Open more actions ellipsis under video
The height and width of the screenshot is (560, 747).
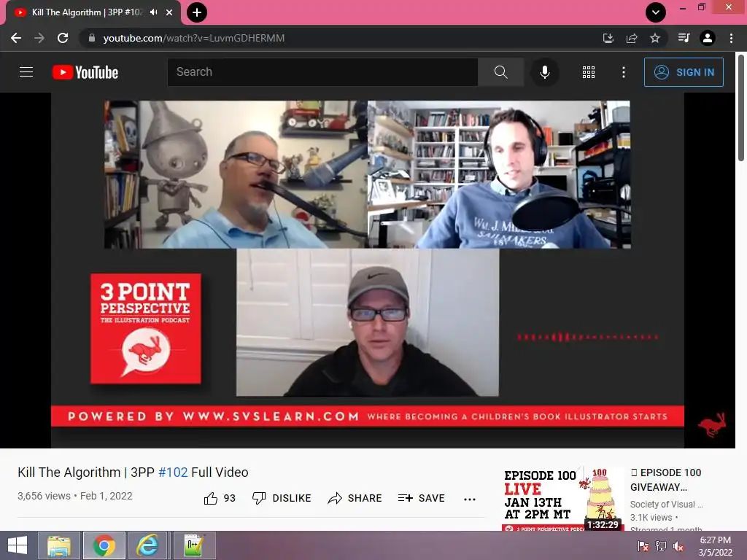click(x=470, y=499)
